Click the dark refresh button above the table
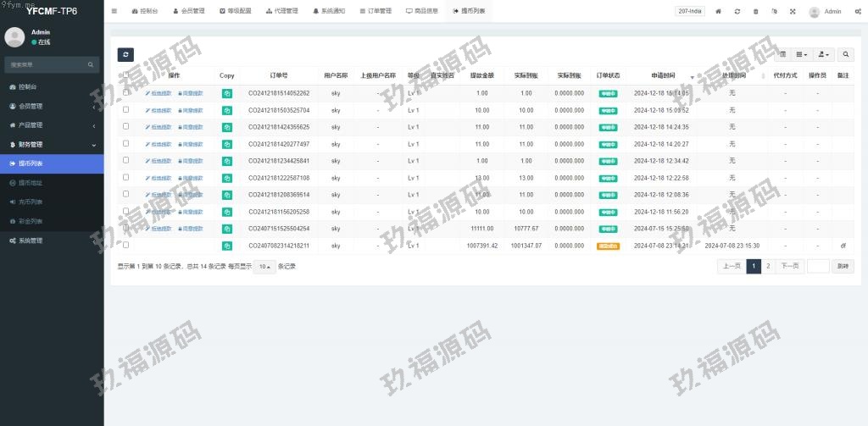Image resolution: width=868 pixels, height=426 pixels. [125, 54]
